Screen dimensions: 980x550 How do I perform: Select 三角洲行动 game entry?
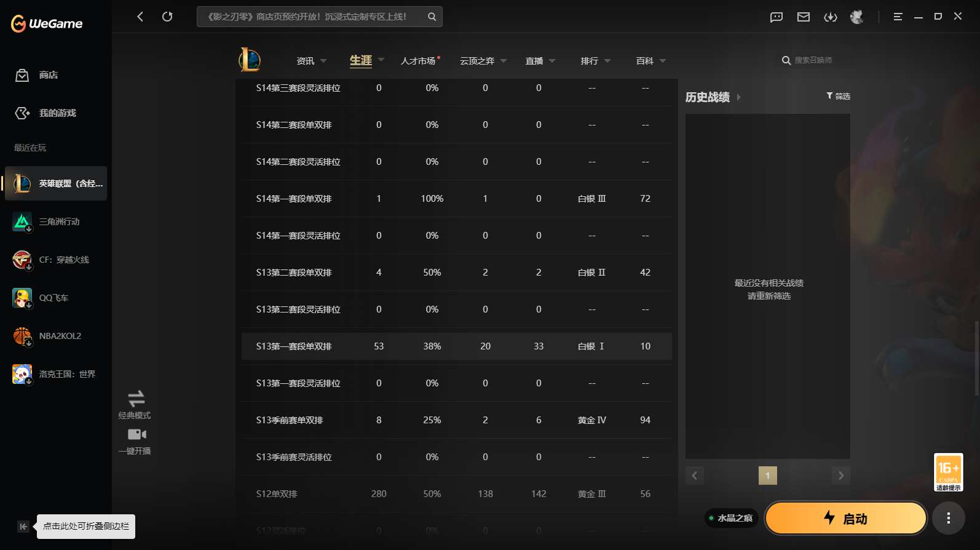(x=56, y=221)
